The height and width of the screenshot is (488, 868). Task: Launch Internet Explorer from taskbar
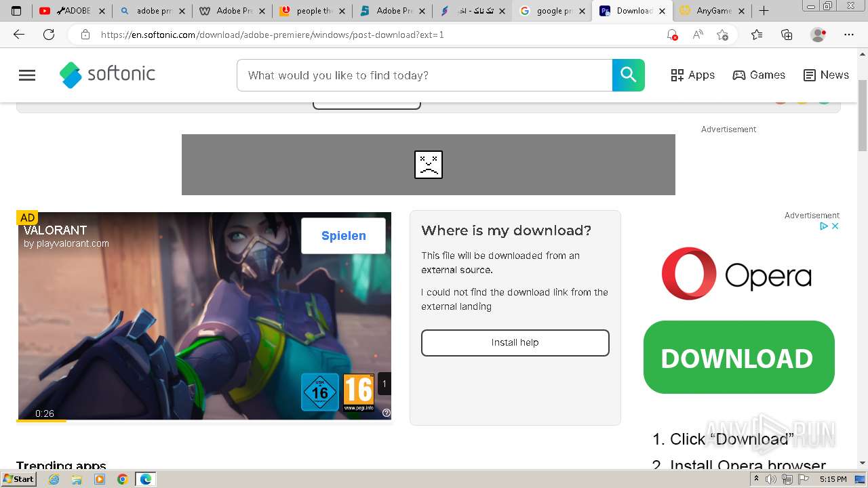[x=54, y=479]
